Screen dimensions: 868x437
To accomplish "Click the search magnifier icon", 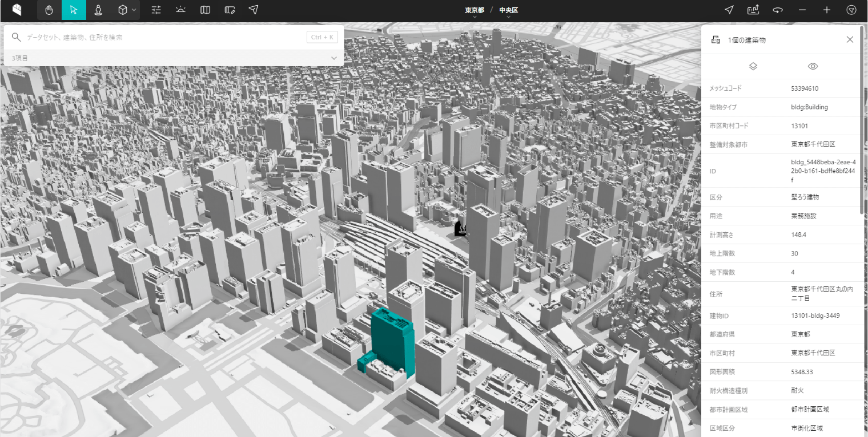I will [x=17, y=37].
